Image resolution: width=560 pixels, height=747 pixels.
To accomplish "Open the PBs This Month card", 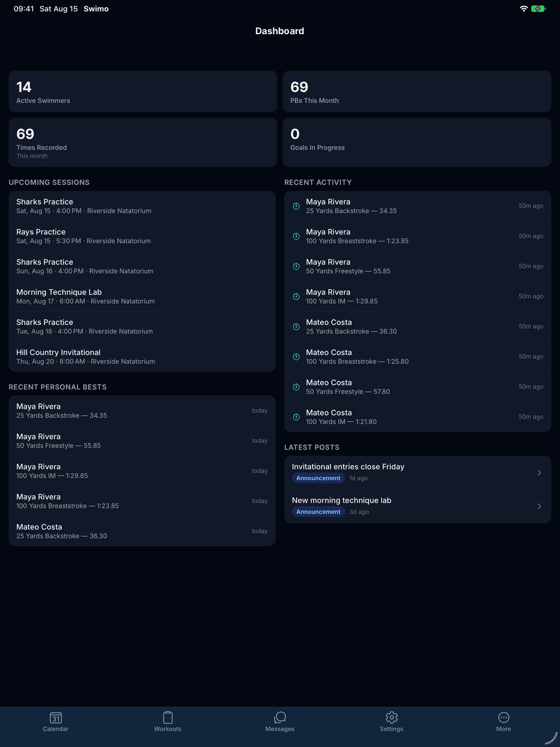I will tap(417, 91).
